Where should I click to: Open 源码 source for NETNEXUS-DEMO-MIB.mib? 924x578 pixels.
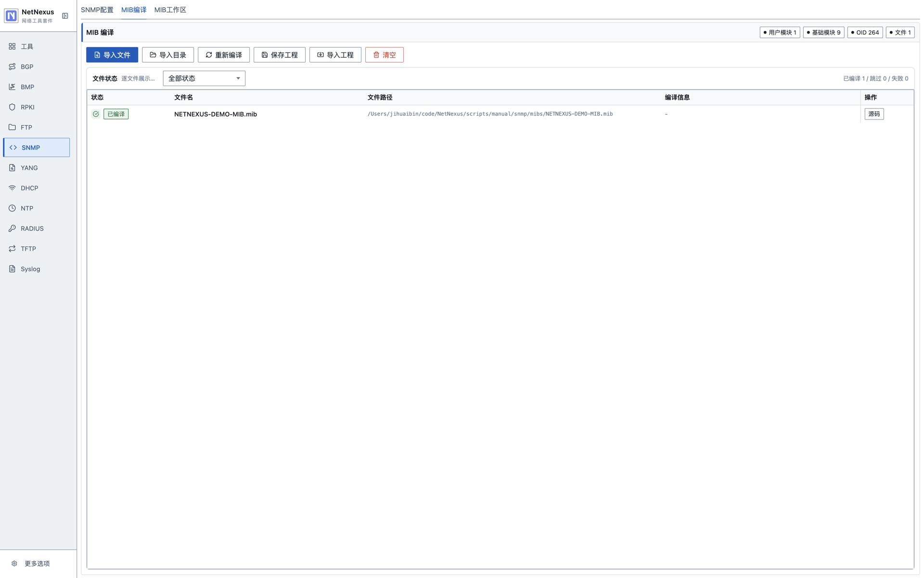874,114
